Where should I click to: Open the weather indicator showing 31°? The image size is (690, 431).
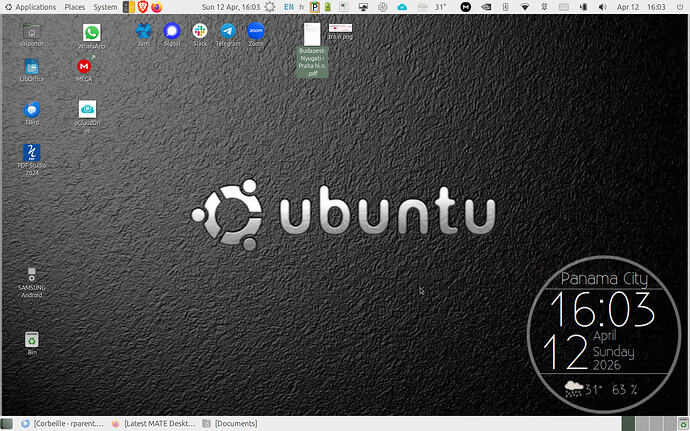[x=432, y=7]
